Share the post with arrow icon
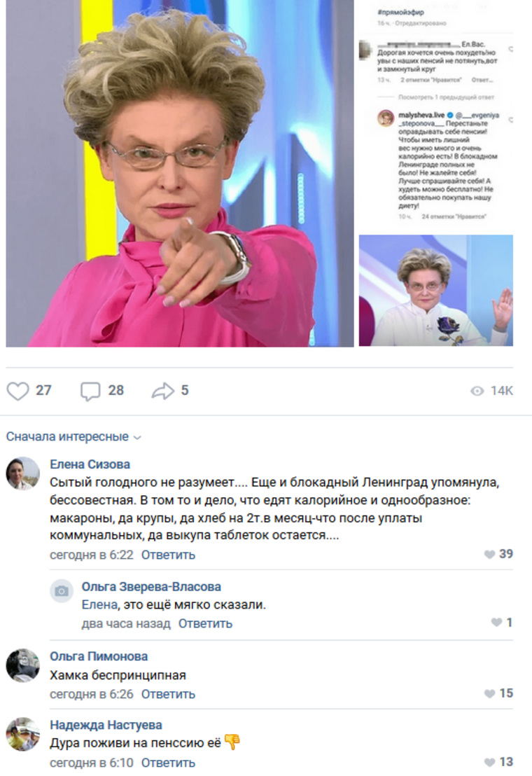 click(162, 391)
